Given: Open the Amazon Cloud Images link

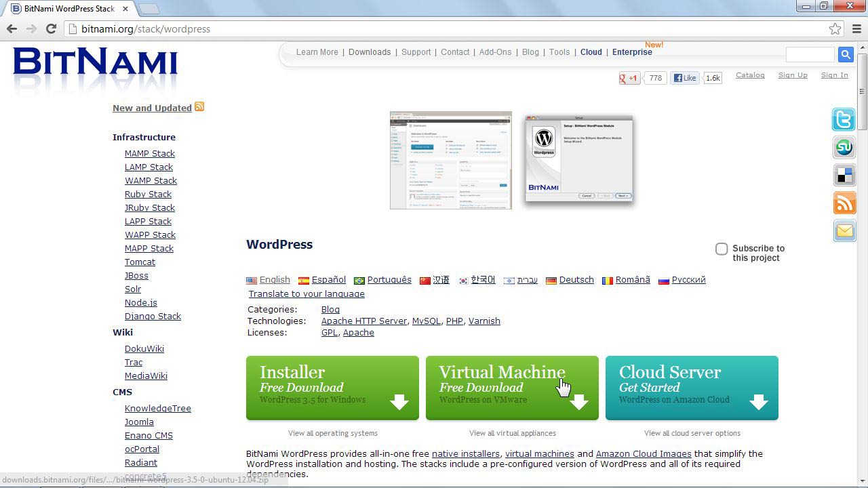Looking at the screenshot, I should pos(643,454).
